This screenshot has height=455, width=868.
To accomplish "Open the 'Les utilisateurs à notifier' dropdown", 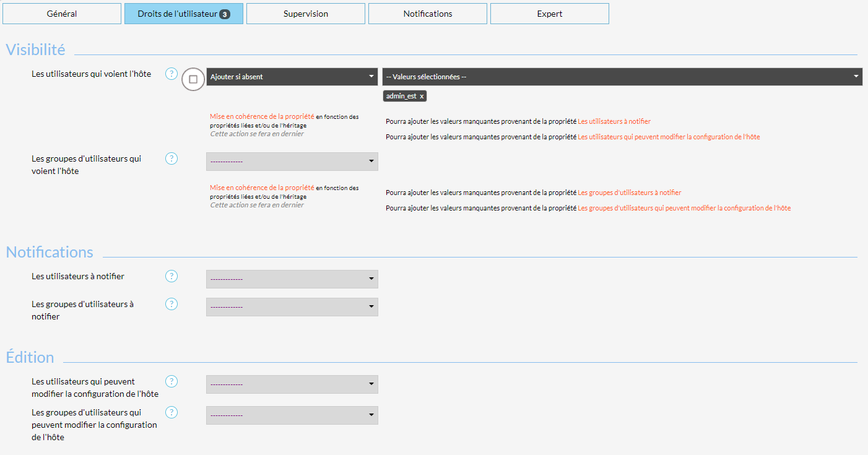I will [292, 279].
